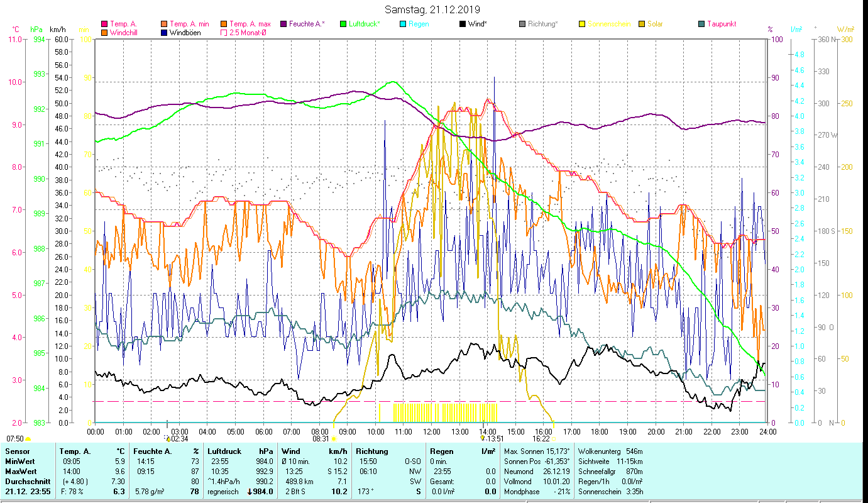Image resolution: width=868 pixels, height=503 pixels.
Task: Click the cyan Regen legend square
Action: click(403, 25)
